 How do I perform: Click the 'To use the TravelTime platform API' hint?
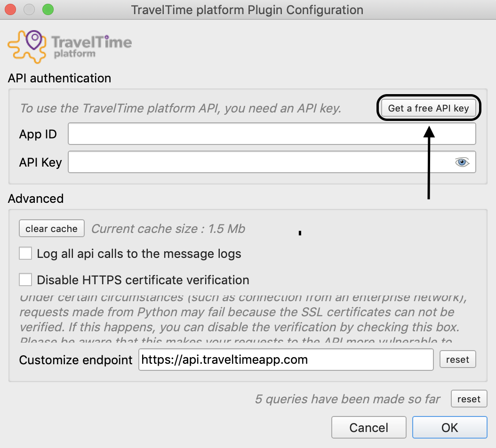coord(181,108)
